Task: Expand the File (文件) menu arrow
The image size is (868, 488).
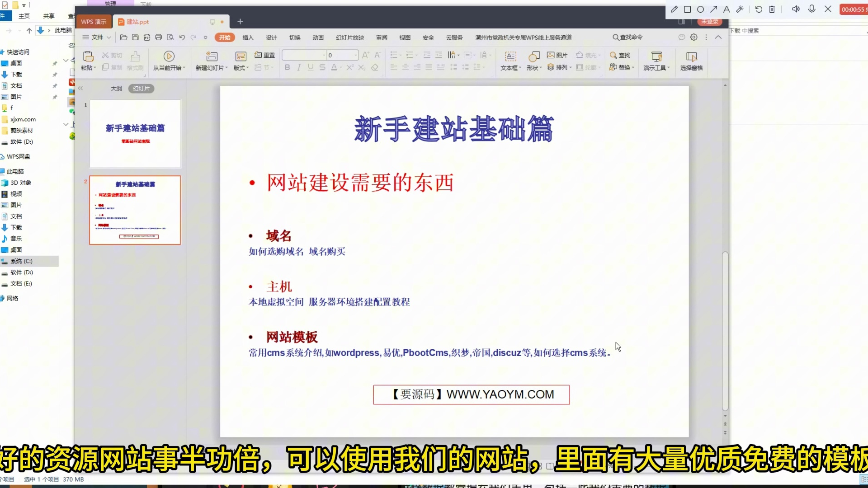Action: point(108,38)
